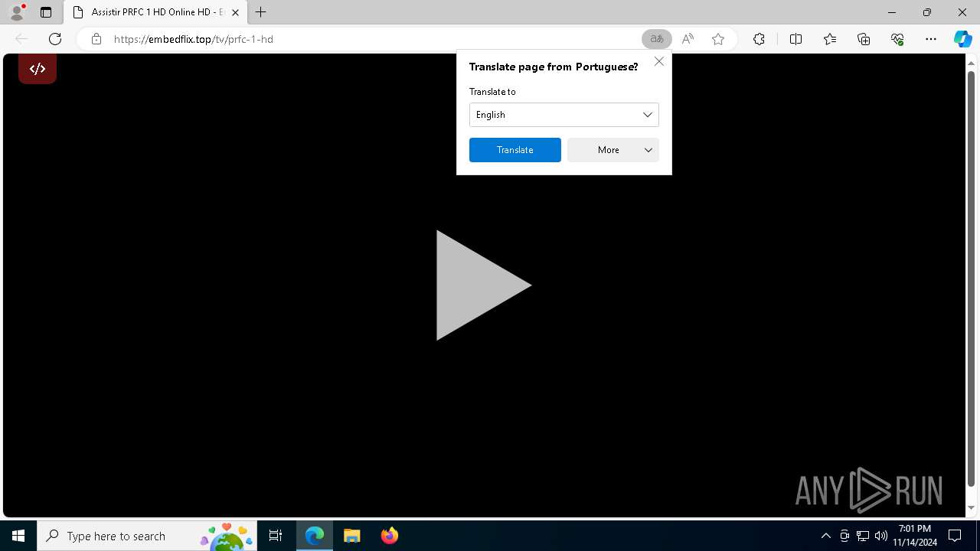This screenshot has height=551, width=980.
Task: Expand the More options dropdown
Action: pyautogui.click(x=613, y=150)
